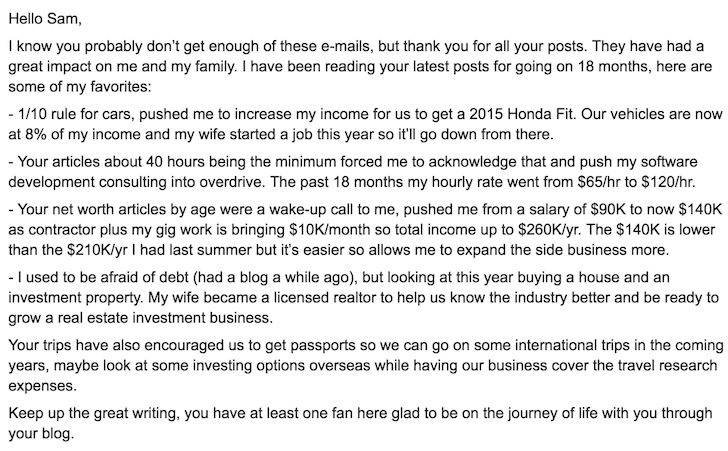728x451 pixels.
Task: Click '8% of my income' text
Action: pyautogui.click(x=77, y=135)
